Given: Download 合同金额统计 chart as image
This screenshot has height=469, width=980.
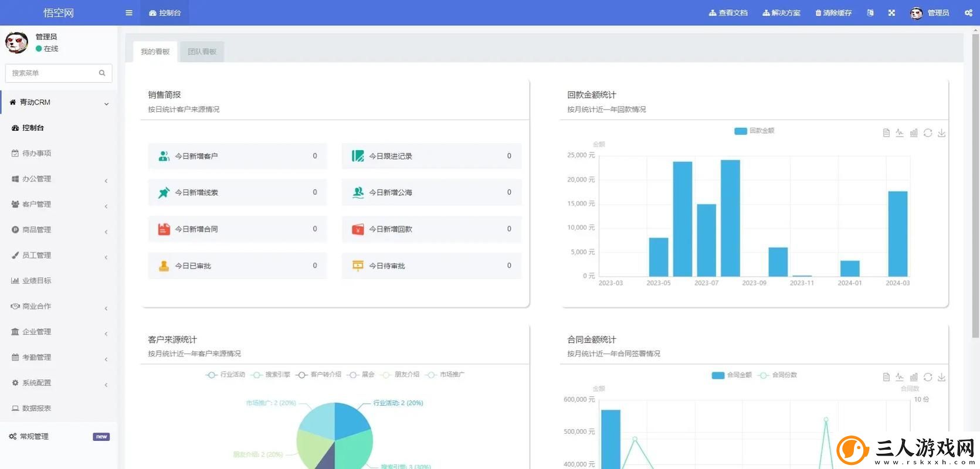Looking at the screenshot, I should (x=942, y=377).
